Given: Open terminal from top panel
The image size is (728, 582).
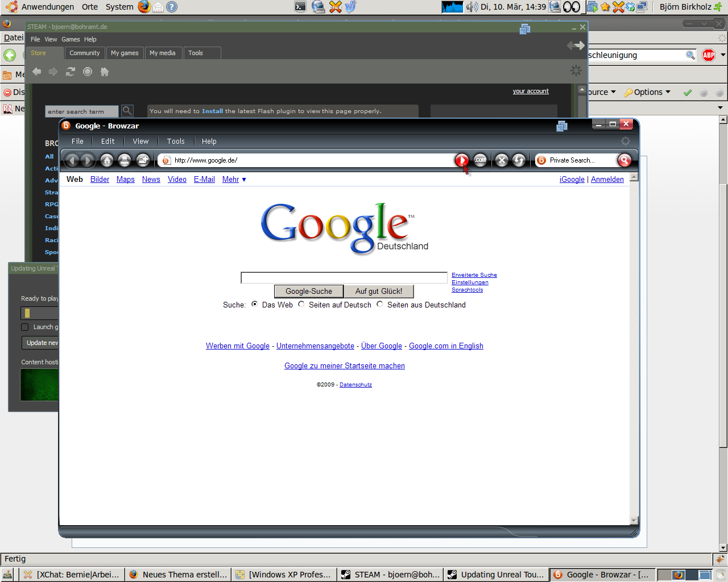Looking at the screenshot, I should [x=300, y=7].
